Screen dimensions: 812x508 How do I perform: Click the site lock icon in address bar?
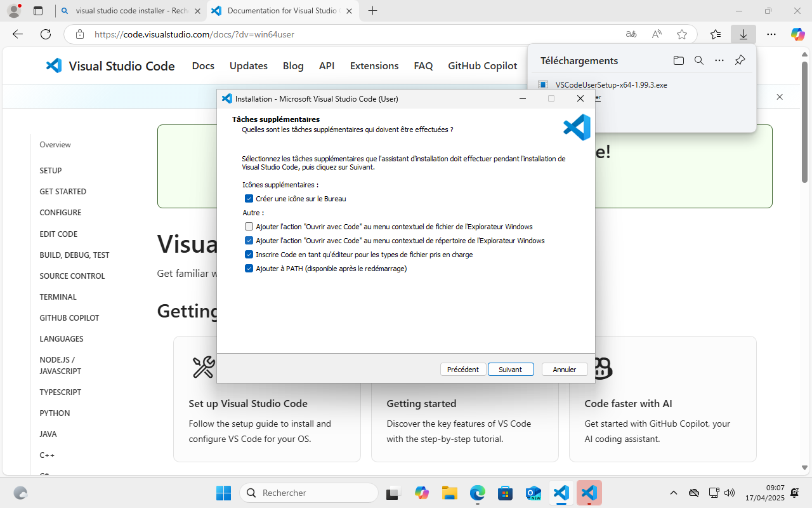79,34
